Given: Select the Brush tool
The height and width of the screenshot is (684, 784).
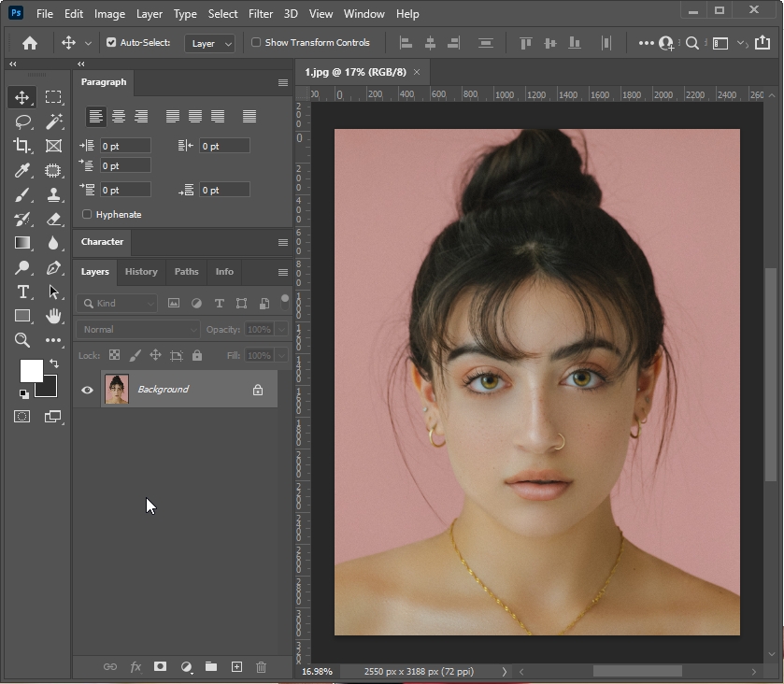Looking at the screenshot, I should pos(22,194).
